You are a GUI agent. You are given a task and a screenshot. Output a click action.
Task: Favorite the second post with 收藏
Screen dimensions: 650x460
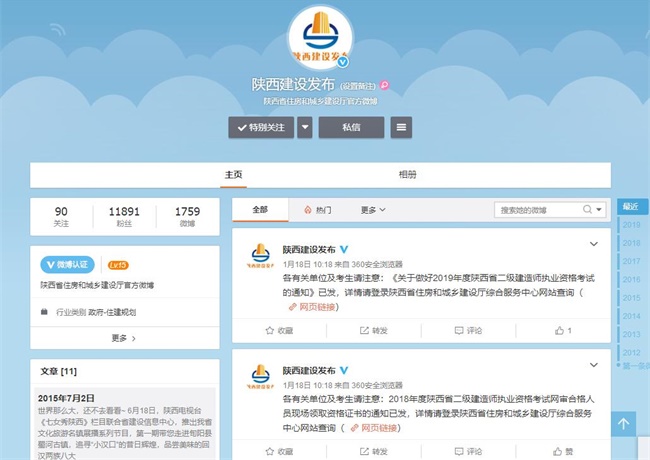[x=279, y=451]
